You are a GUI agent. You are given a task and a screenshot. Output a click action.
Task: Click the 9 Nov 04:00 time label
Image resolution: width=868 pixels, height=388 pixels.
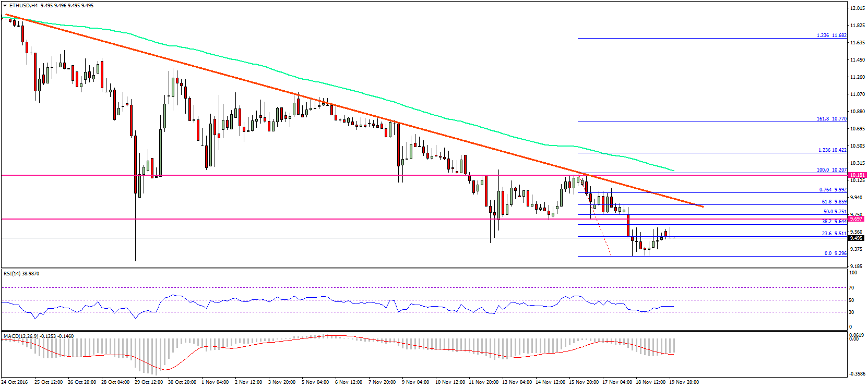click(415, 382)
